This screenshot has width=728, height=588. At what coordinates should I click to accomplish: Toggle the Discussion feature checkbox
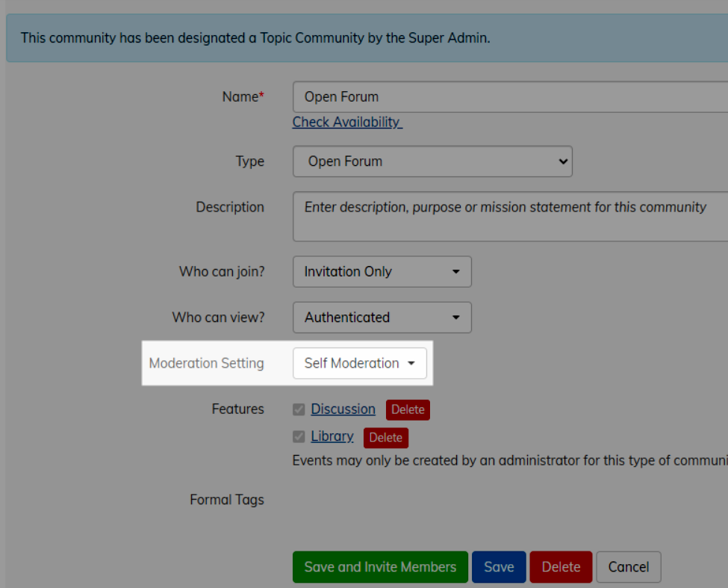click(x=299, y=409)
